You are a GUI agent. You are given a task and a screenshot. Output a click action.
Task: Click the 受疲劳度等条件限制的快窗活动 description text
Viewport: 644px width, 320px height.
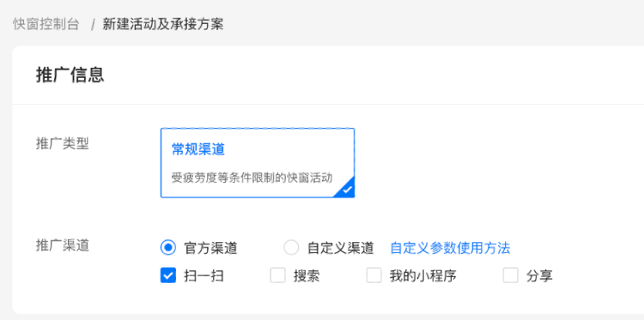[x=252, y=178]
